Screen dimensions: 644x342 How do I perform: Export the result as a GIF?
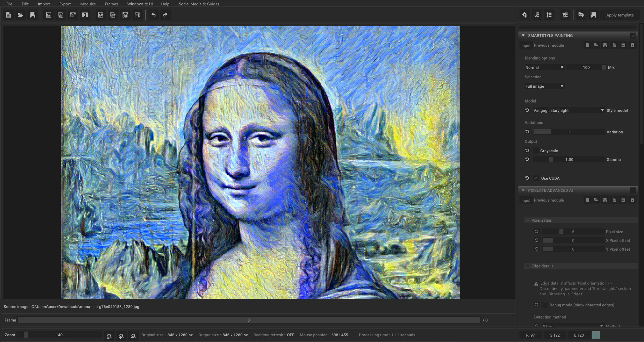(x=125, y=15)
